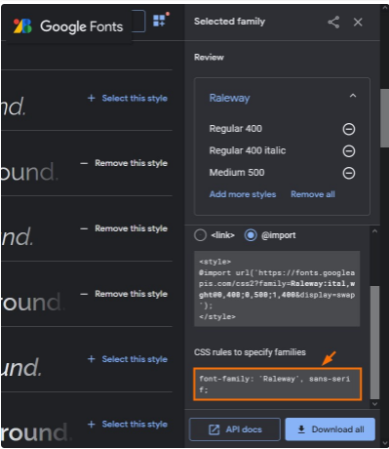Select the style beside the 'round' sample

tap(127, 424)
